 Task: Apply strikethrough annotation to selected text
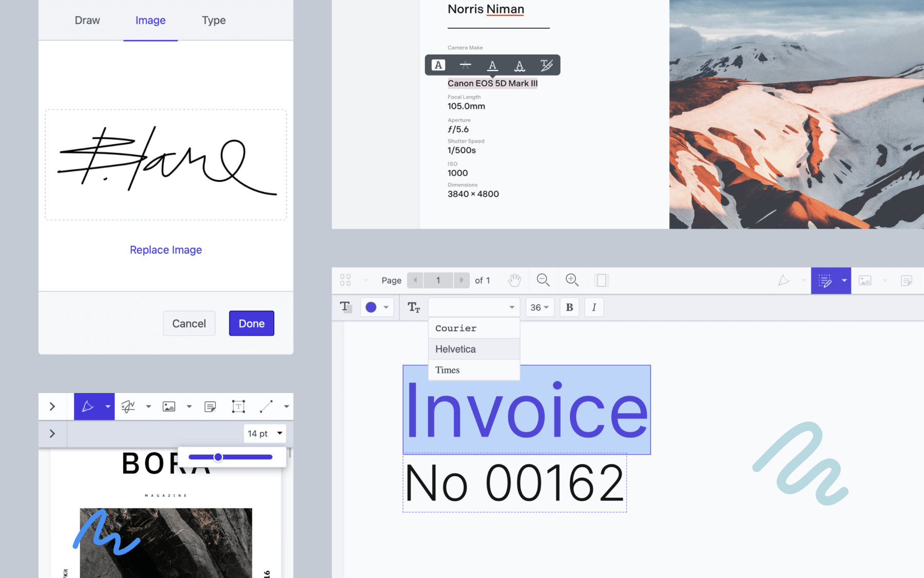click(466, 65)
